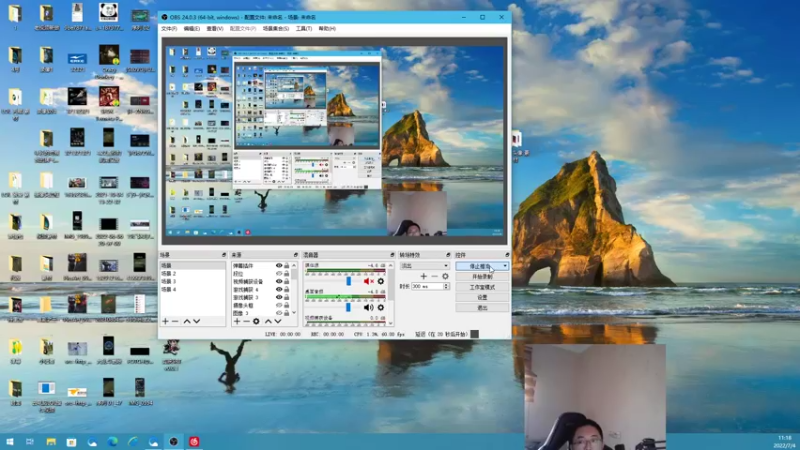This screenshot has height=450, width=800.
Task: Toggle the lock on 视频捕获设备 source
Action: tap(287, 282)
